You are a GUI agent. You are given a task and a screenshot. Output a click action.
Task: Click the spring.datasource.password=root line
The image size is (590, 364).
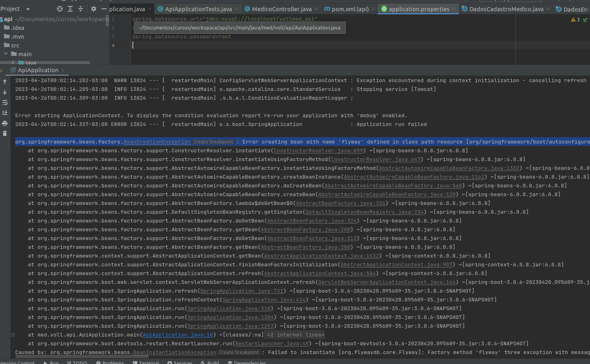(182, 37)
